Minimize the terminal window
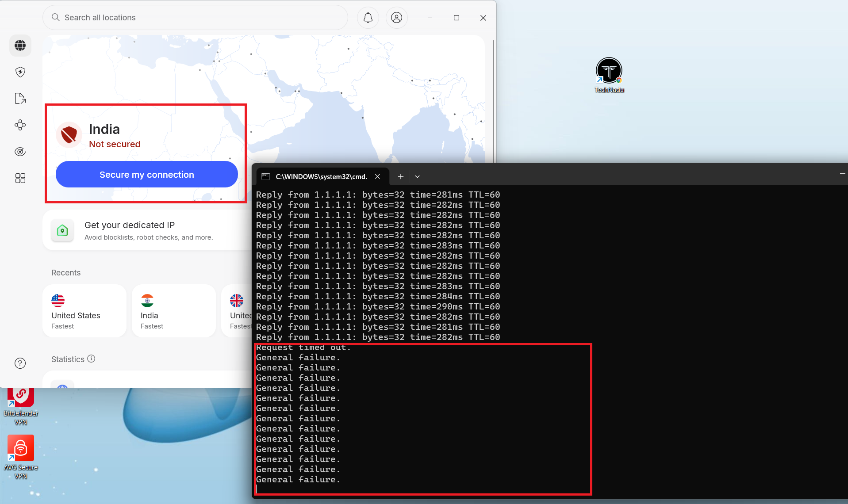The height and width of the screenshot is (504, 848). pyautogui.click(x=842, y=174)
